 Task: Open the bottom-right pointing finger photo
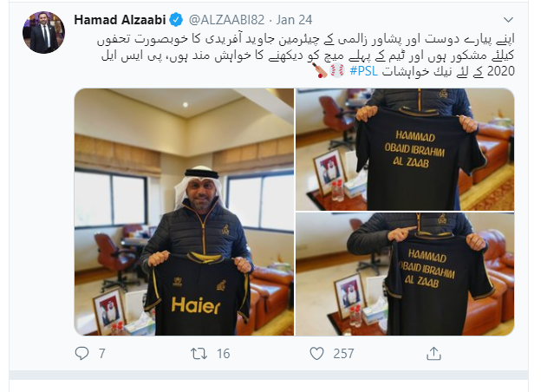click(x=405, y=274)
